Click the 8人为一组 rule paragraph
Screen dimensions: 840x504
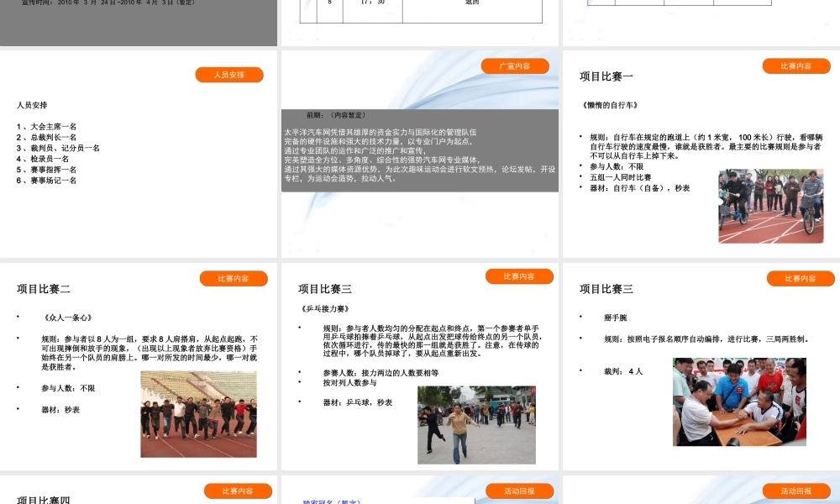[150, 353]
